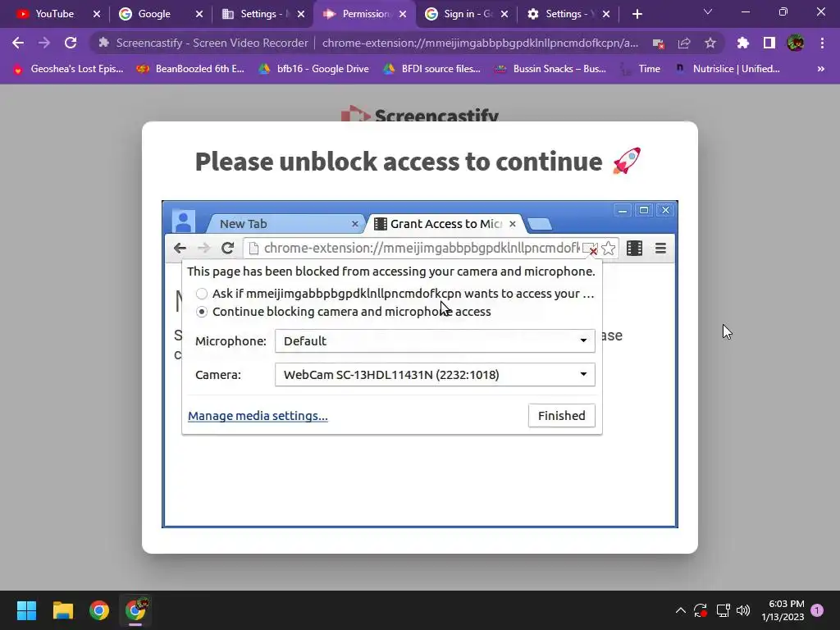
Task: Click the Finished button
Action: coord(561,416)
